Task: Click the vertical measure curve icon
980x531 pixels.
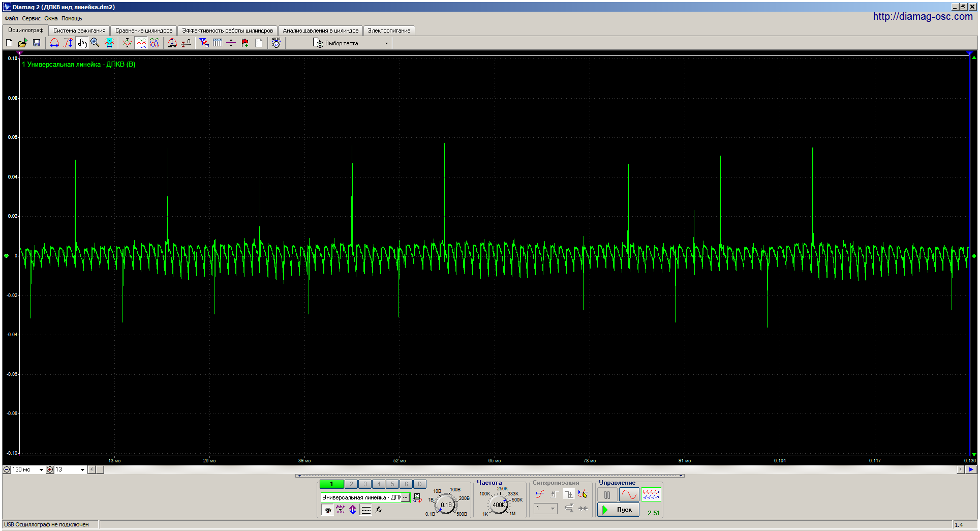Action: coord(68,43)
